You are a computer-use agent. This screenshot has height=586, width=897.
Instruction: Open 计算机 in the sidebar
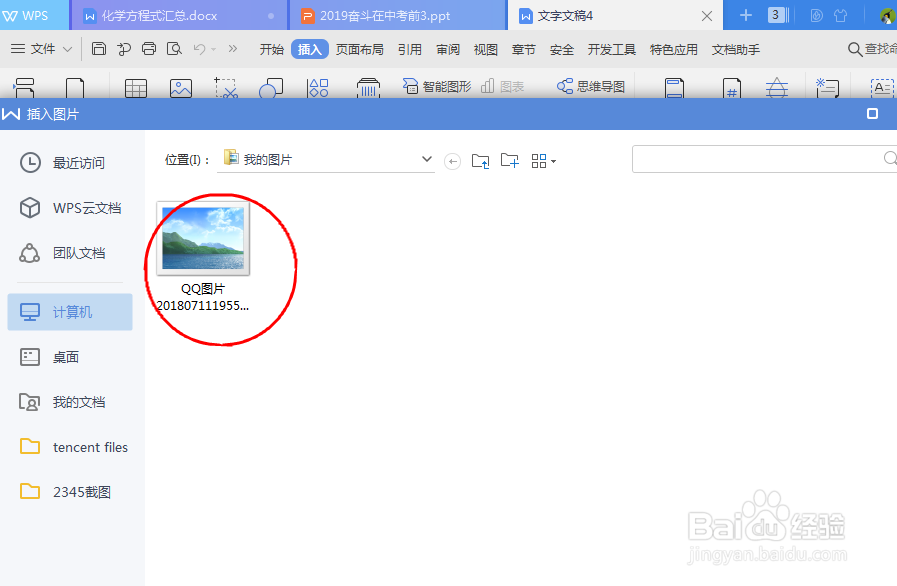click(x=70, y=312)
